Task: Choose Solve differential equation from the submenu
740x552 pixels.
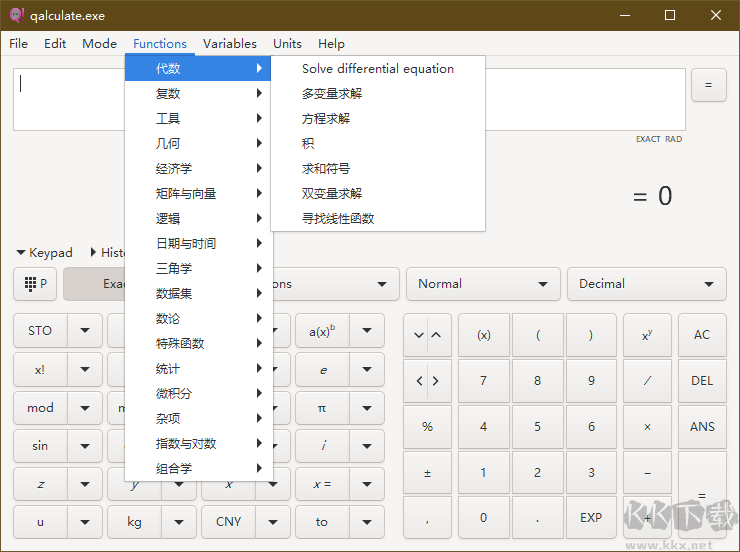Action: click(x=377, y=69)
